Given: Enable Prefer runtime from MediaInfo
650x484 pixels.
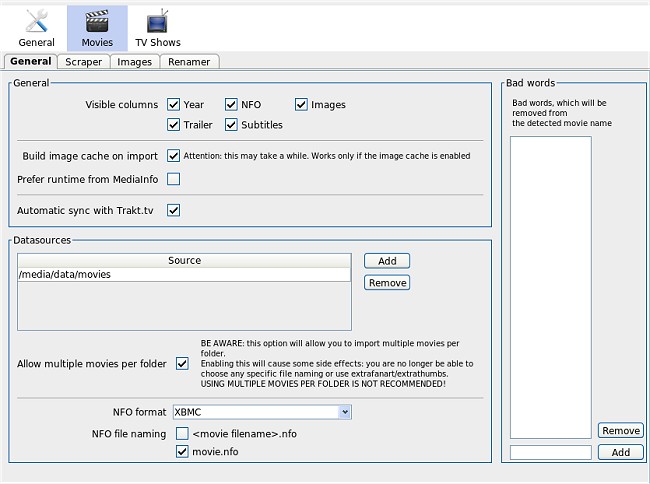Looking at the screenshot, I should [174, 179].
